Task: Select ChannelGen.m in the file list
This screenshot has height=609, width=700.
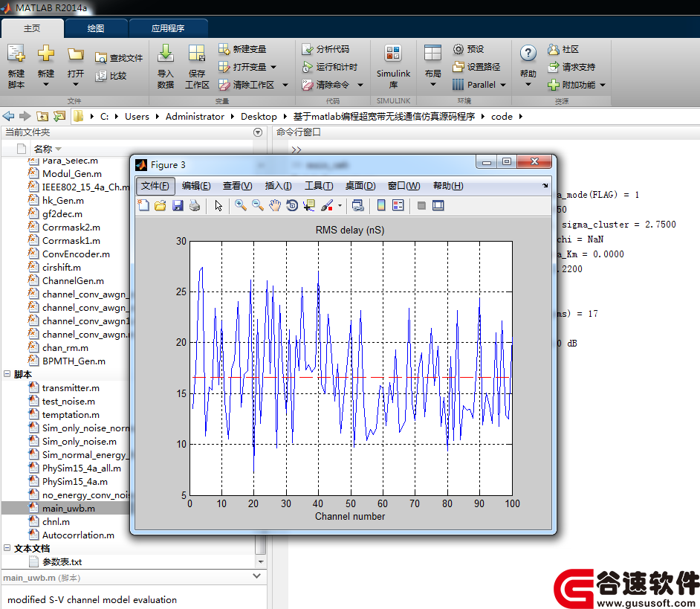Action: tap(73, 281)
